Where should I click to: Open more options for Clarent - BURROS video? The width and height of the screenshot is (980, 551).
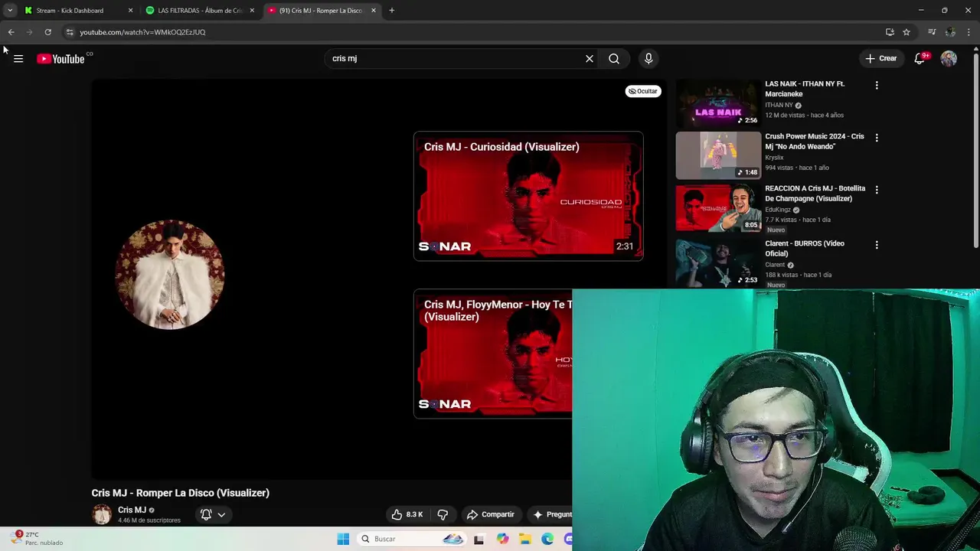[x=877, y=245]
